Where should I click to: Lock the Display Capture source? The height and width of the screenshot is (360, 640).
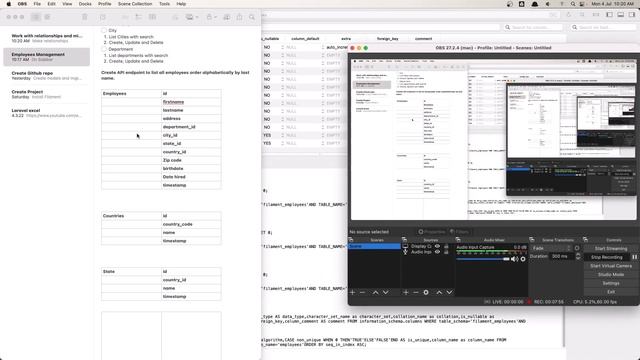(x=446, y=246)
